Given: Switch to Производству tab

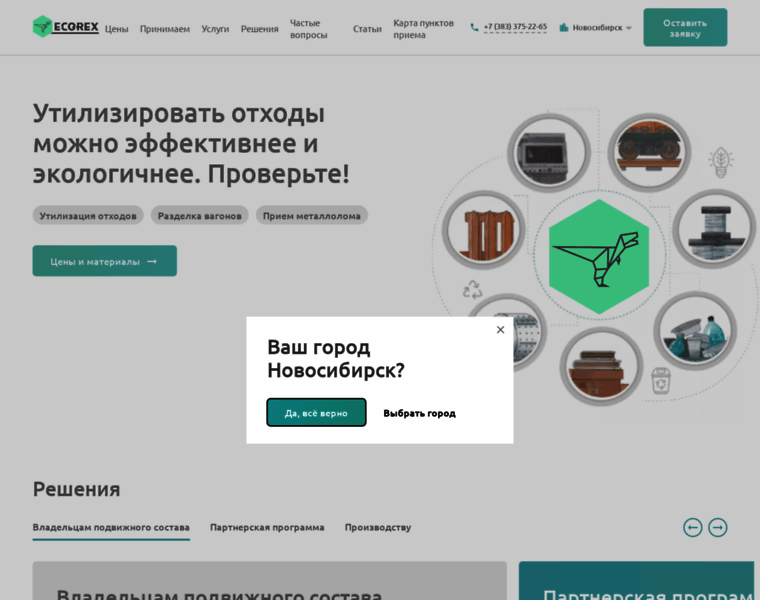Looking at the screenshot, I should (378, 527).
